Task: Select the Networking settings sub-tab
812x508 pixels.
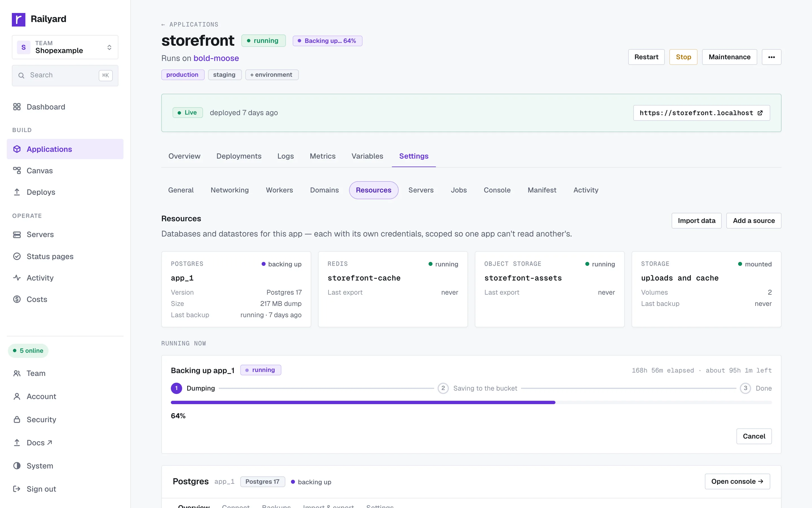Action: point(230,190)
